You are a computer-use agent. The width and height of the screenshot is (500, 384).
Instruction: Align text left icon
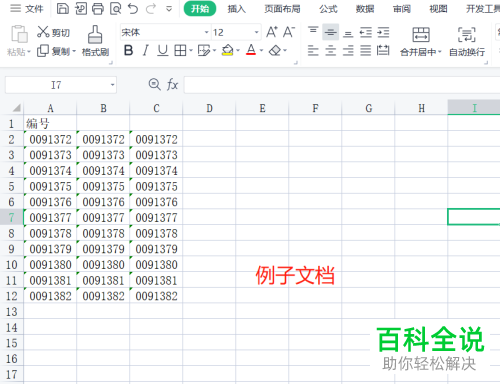[313, 51]
